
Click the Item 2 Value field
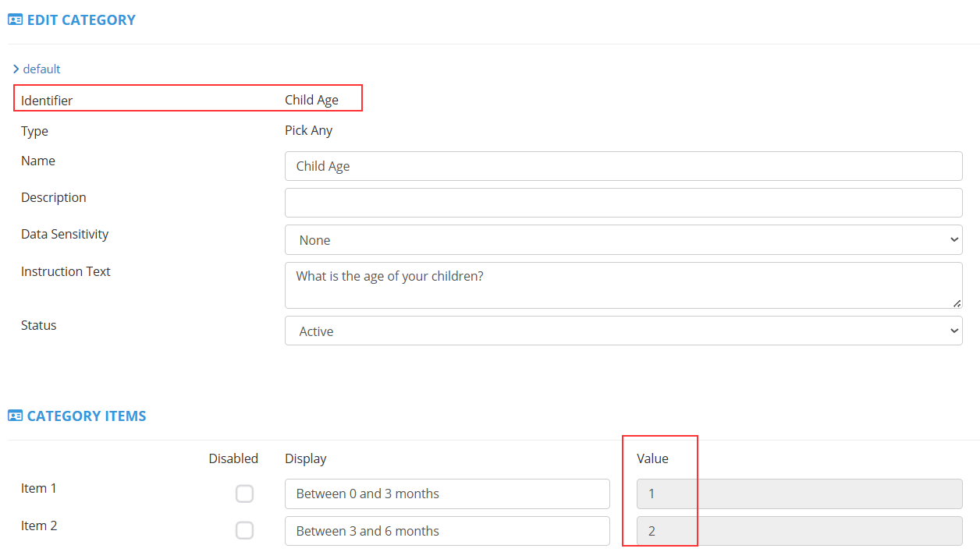[x=799, y=531]
